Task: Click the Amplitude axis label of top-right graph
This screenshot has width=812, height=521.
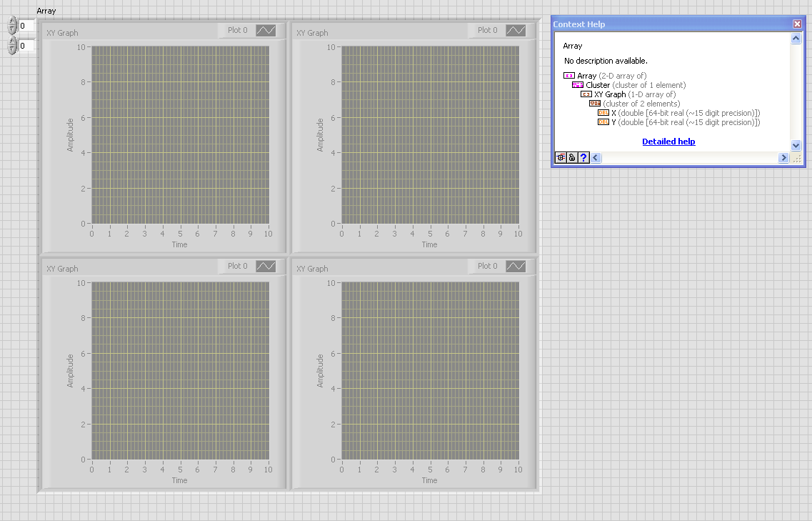Action: [x=320, y=135]
